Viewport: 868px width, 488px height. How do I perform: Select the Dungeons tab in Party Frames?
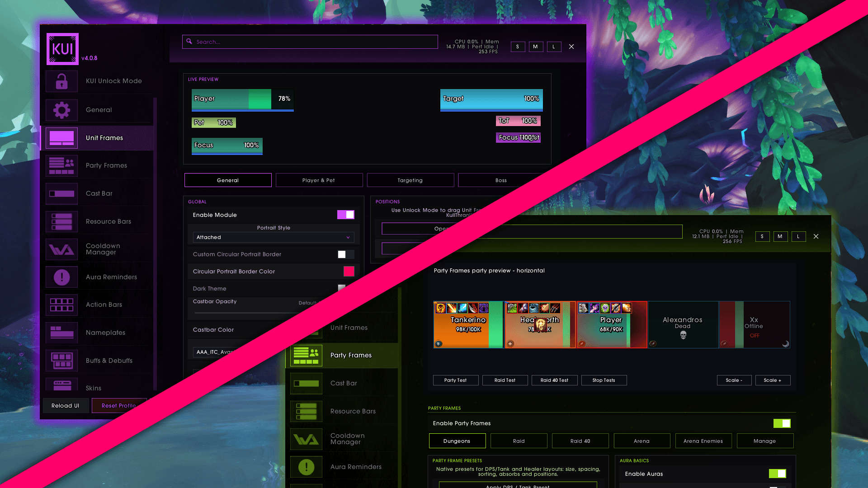457,441
